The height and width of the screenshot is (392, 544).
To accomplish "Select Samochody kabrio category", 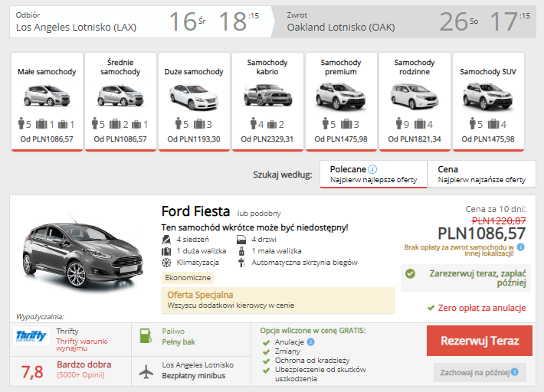I will coord(267,100).
